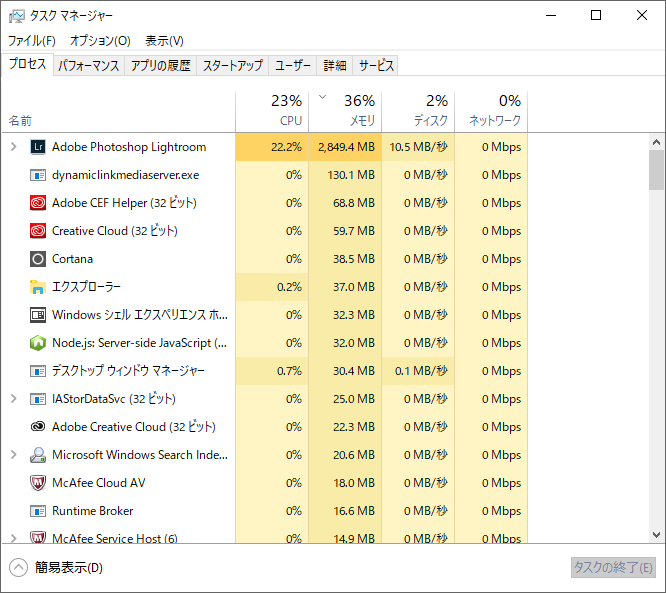Image resolution: width=666 pixels, height=593 pixels.
Task: Open the オプション(O) menu
Action: pyautogui.click(x=100, y=41)
